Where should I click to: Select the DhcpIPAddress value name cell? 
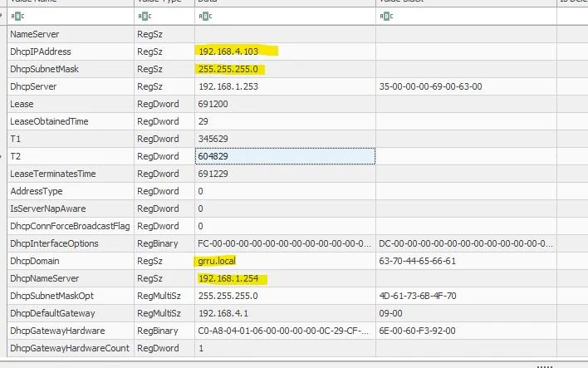pos(71,52)
